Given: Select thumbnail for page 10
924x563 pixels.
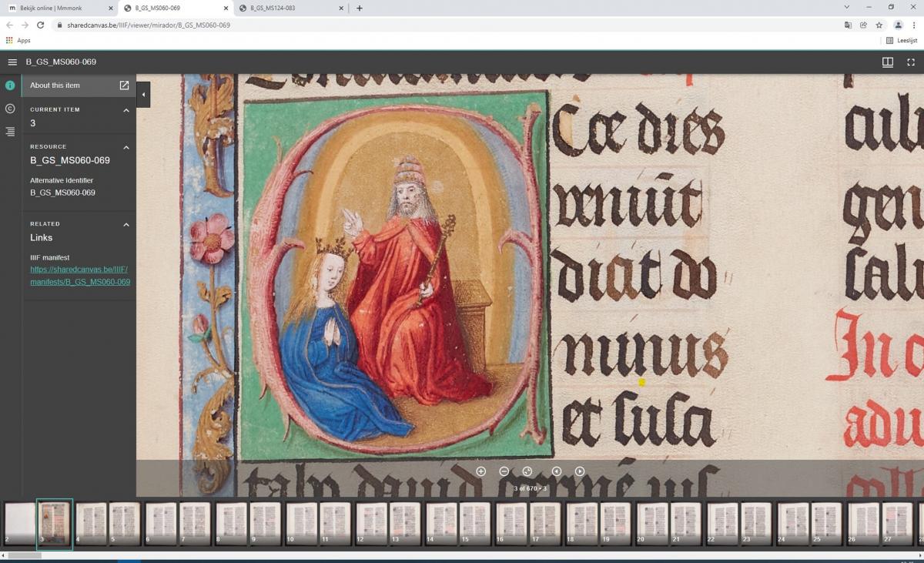Looking at the screenshot, I should coord(301,523).
